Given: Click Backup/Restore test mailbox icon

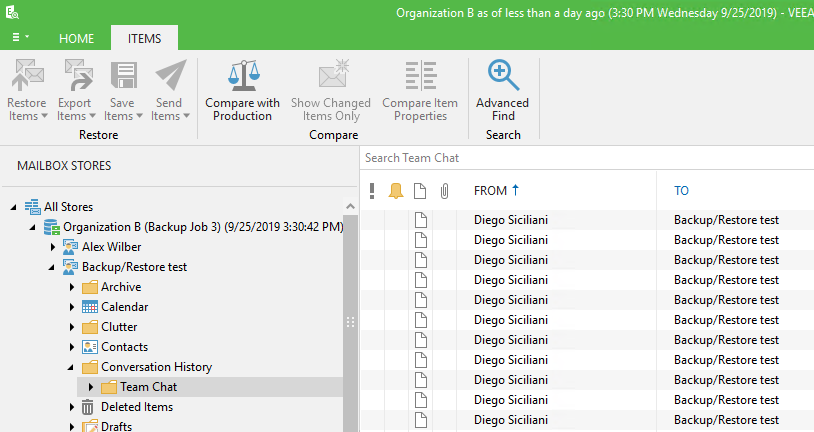Looking at the screenshot, I should pyautogui.click(x=71, y=267).
